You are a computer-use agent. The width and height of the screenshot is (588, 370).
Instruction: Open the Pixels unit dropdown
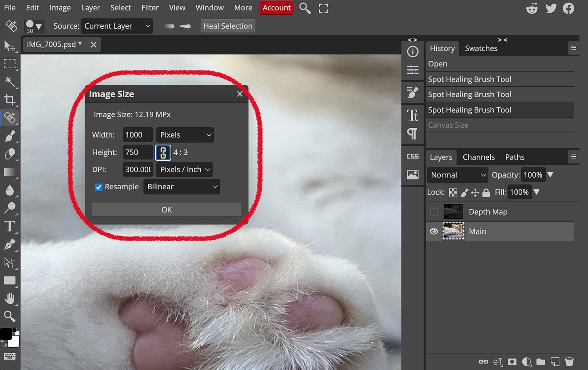(x=185, y=135)
